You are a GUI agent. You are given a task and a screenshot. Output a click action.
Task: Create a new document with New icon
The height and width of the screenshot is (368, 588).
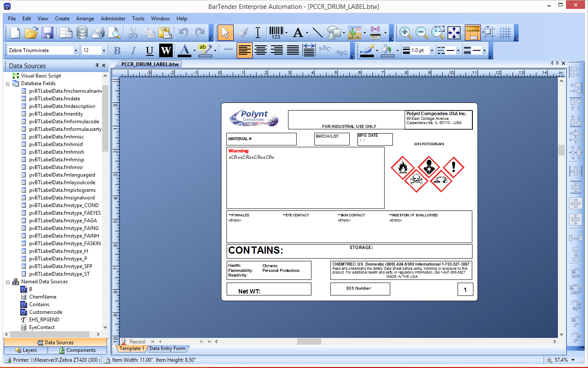coord(15,33)
